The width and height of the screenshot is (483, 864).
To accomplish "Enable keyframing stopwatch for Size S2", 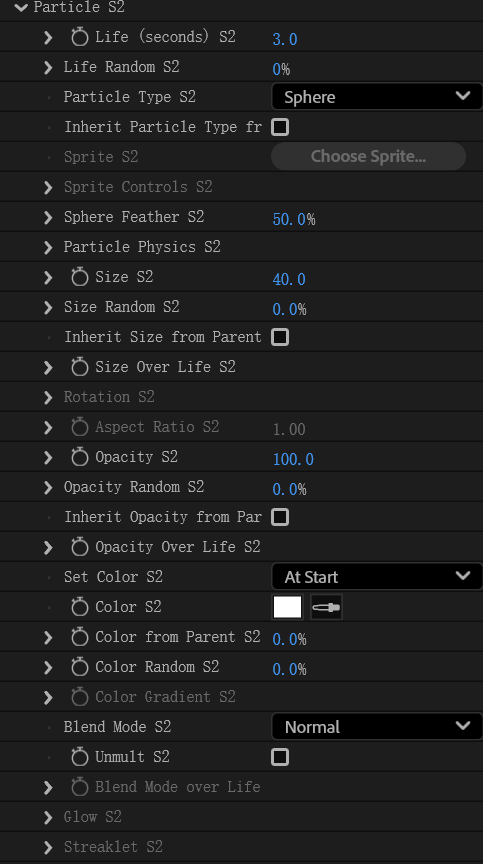I will coord(80,277).
